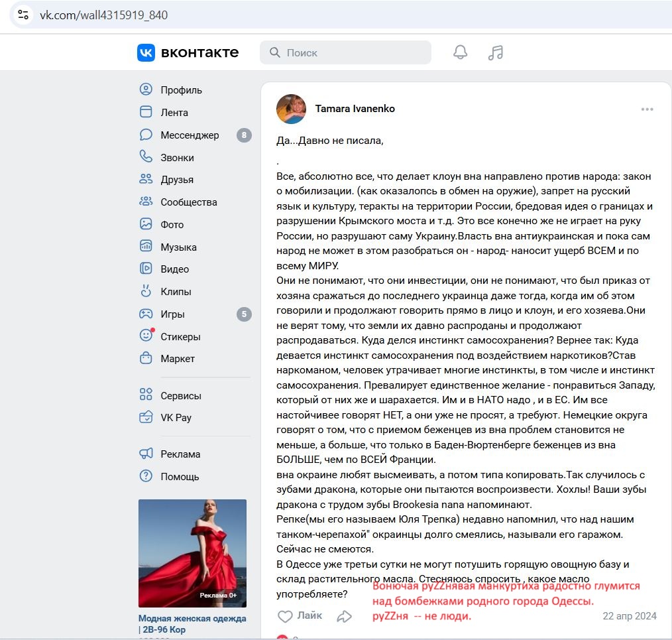Open the Мессенджер sidebar item
Screen dimensions: 672x640
tap(195, 135)
